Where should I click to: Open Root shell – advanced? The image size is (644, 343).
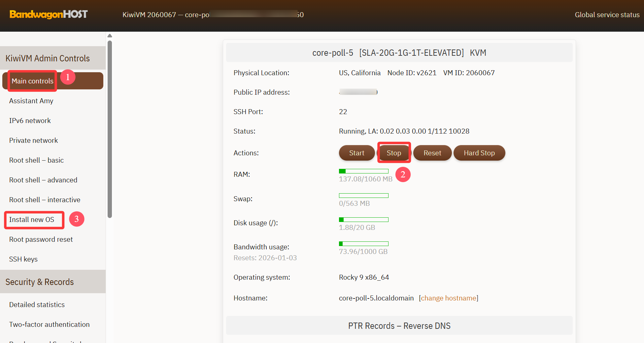[x=43, y=180]
